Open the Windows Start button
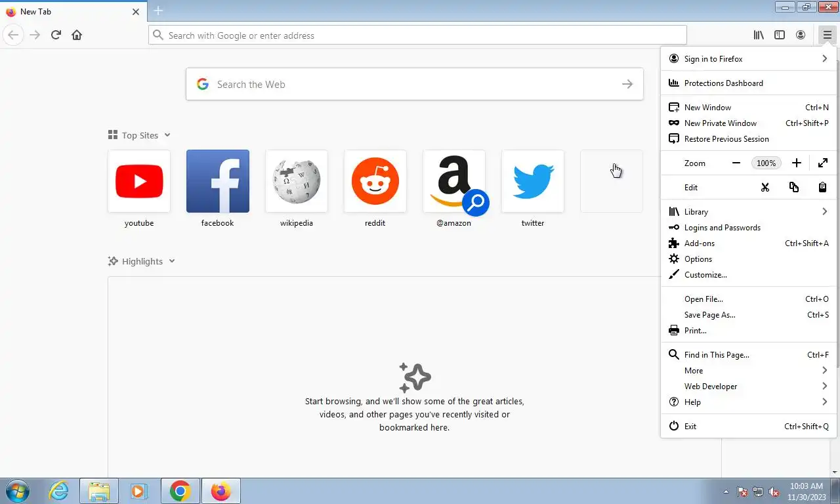 coord(18,491)
